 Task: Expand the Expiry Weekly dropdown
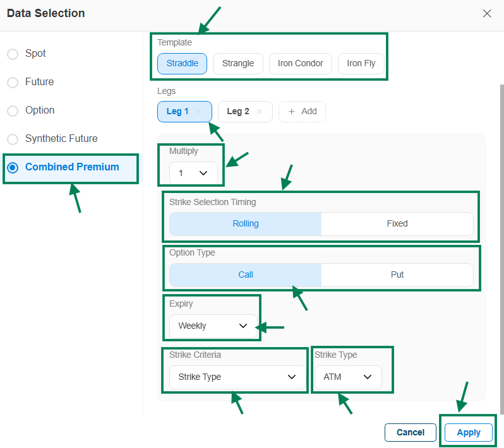coord(213,326)
